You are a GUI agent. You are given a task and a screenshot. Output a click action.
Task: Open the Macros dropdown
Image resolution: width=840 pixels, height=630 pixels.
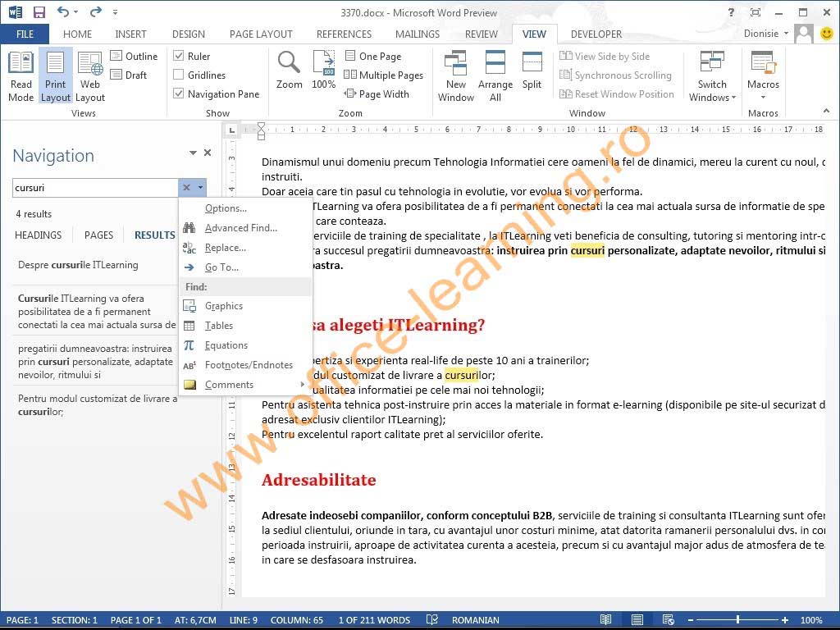coord(763,76)
